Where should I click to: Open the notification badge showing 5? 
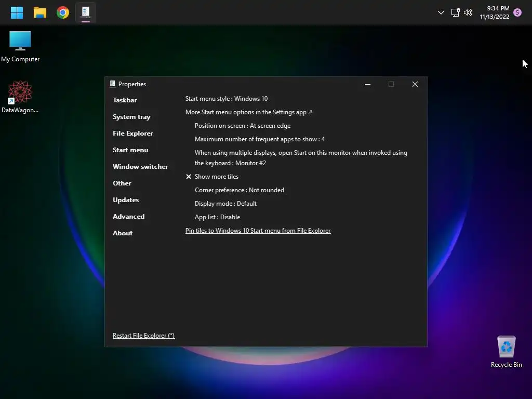[517, 12]
